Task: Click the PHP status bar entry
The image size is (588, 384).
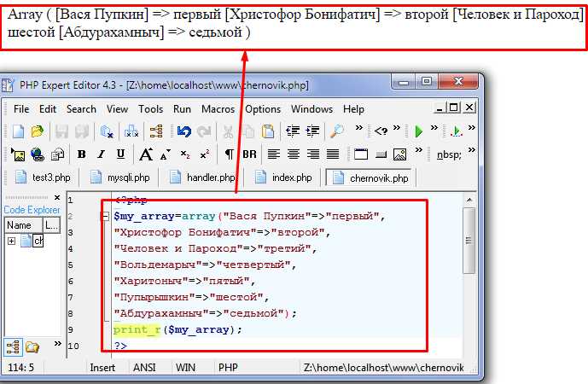Action: 228,368
